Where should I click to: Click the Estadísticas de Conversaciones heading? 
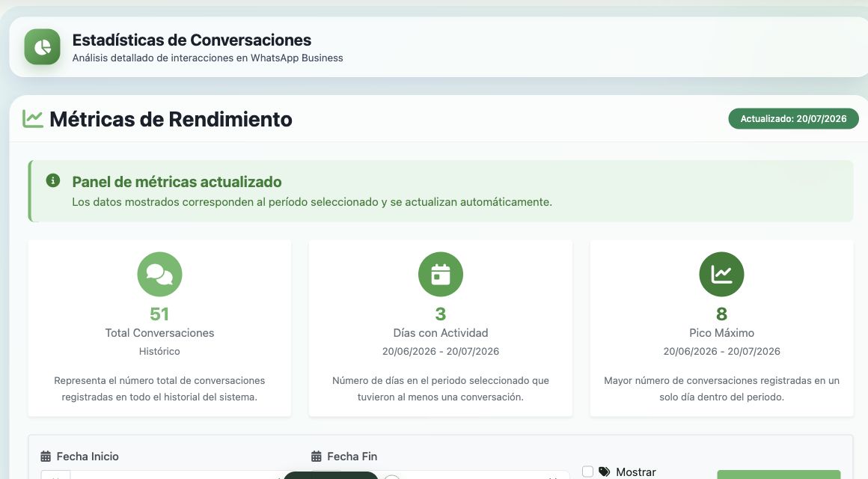(x=192, y=40)
